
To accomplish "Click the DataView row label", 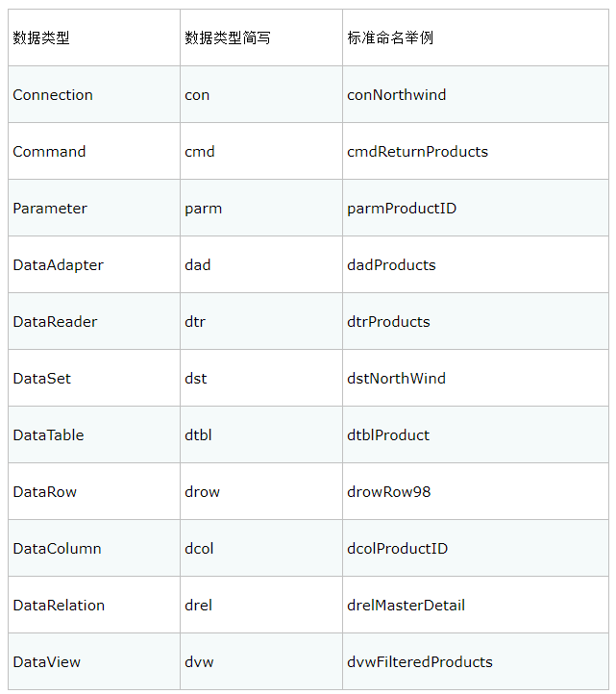I will (46, 662).
